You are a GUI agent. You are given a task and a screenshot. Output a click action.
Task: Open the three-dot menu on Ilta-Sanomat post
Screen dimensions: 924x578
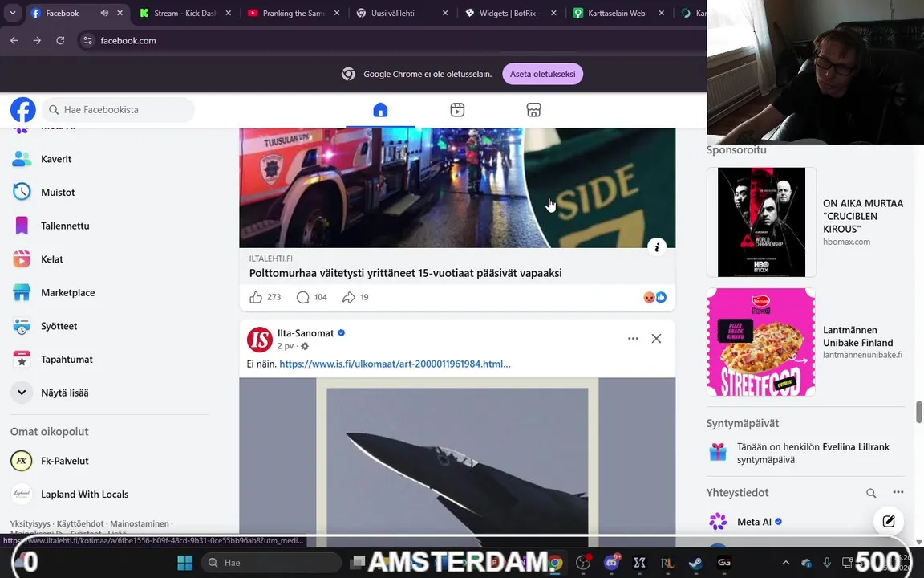pyautogui.click(x=633, y=339)
